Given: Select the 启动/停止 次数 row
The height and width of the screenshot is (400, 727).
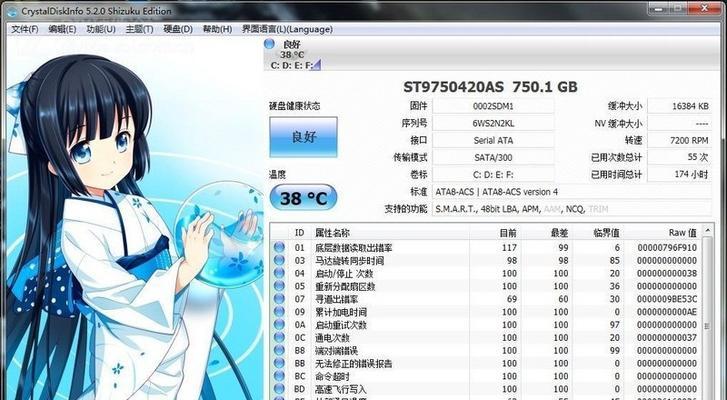Looking at the screenshot, I should (x=485, y=273).
